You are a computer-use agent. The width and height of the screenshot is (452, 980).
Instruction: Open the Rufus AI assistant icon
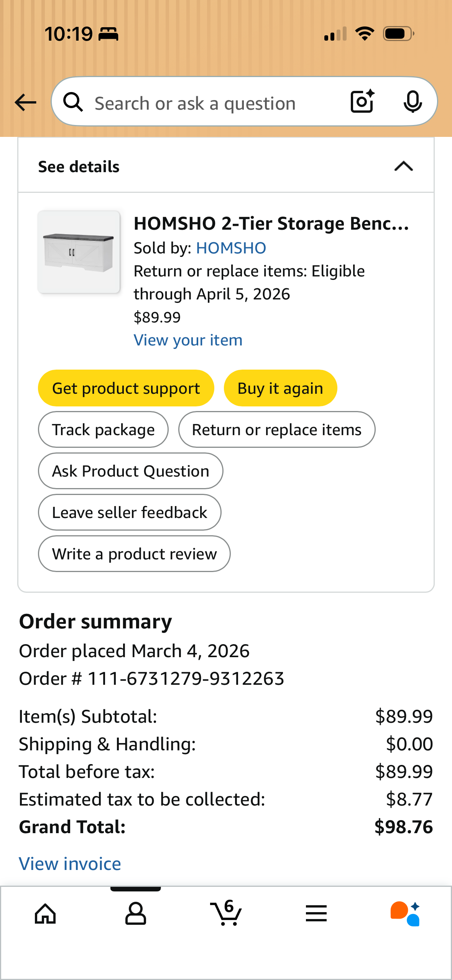click(406, 914)
